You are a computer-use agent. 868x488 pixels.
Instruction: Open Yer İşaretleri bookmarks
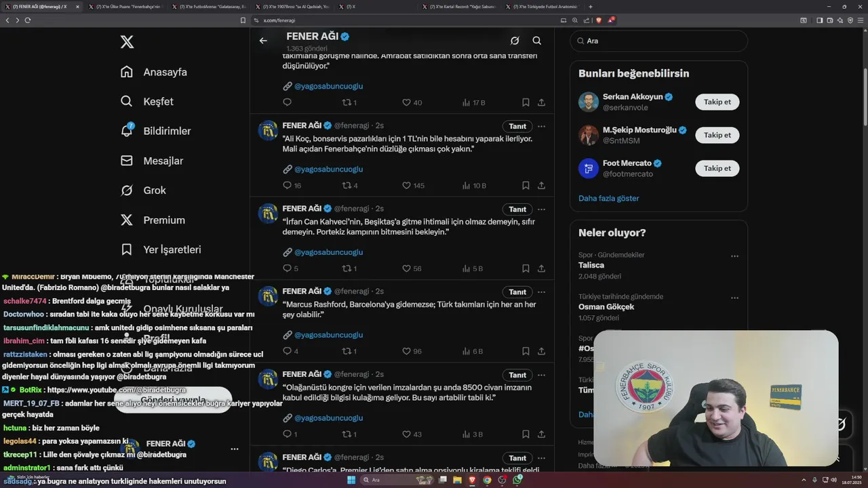click(x=161, y=249)
